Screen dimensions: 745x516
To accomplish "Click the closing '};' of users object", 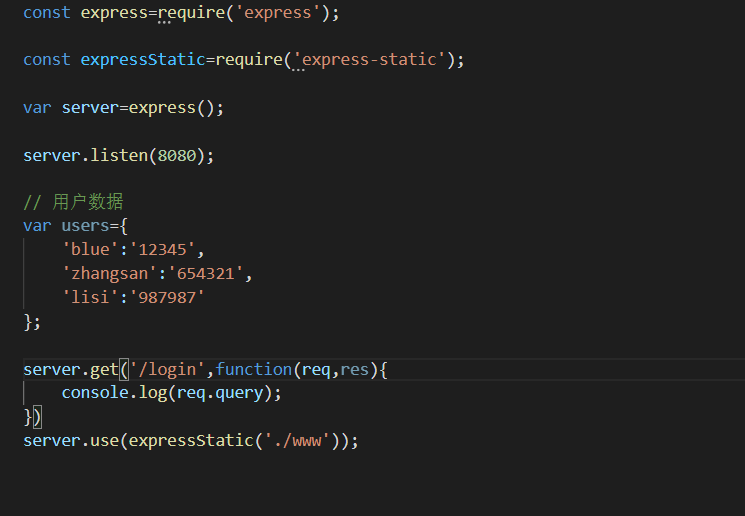I will (32, 322).
